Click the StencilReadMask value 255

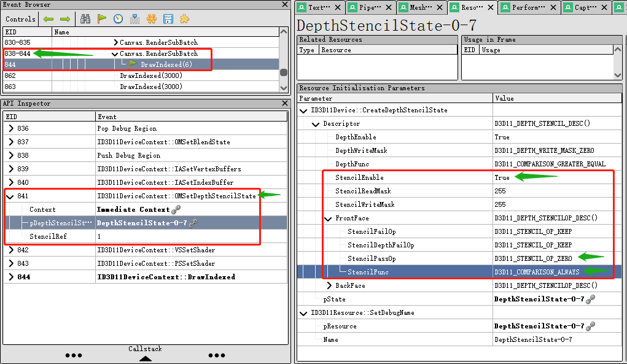click(500, 191)
